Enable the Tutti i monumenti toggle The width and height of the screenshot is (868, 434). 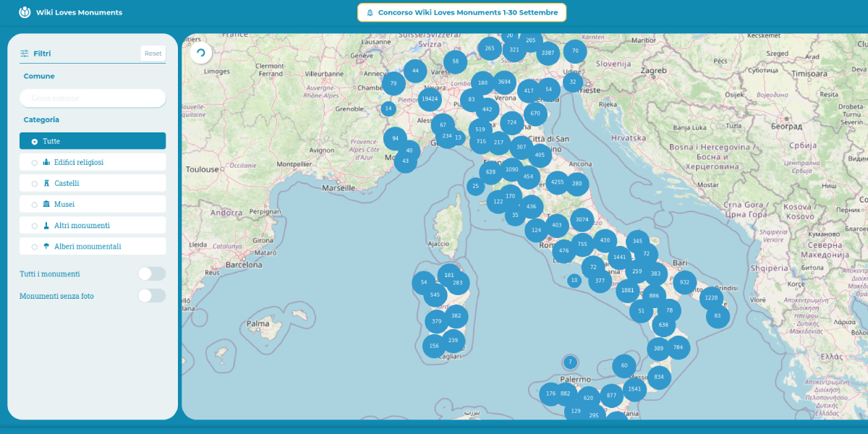click(x=152, y=273)
